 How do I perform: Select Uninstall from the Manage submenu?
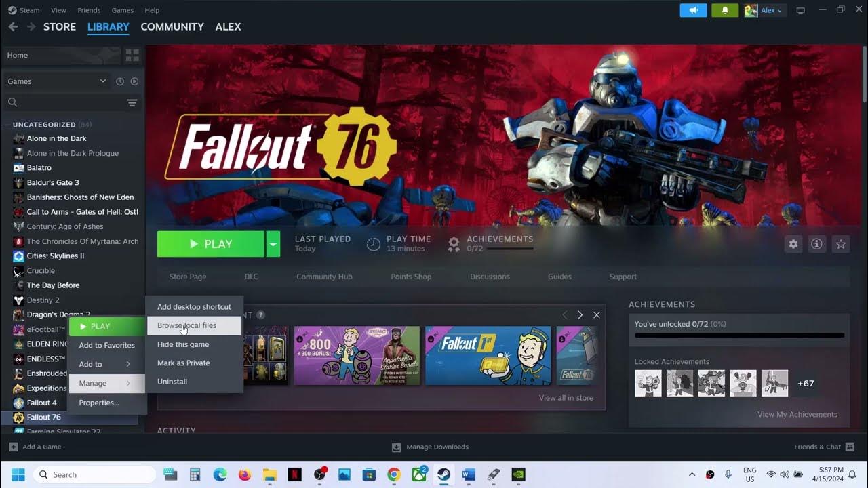tap(194, 382)
